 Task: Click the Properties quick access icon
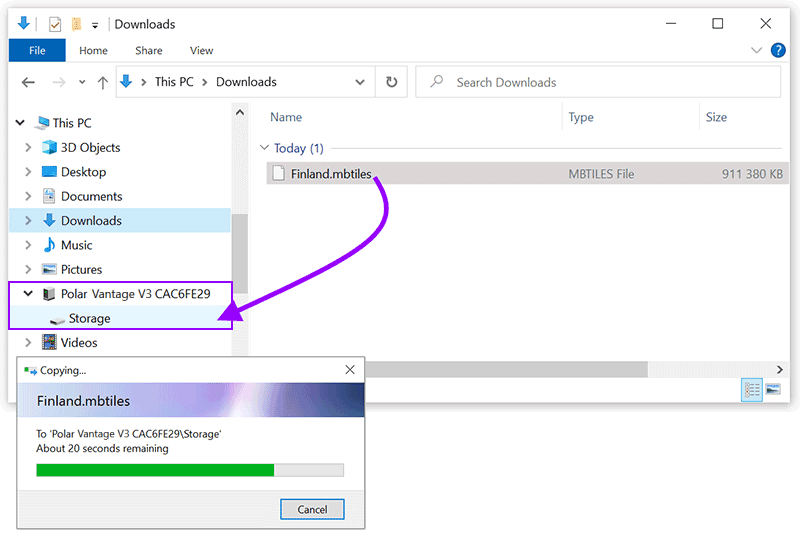pyautogui.click(x=55, y=24)
